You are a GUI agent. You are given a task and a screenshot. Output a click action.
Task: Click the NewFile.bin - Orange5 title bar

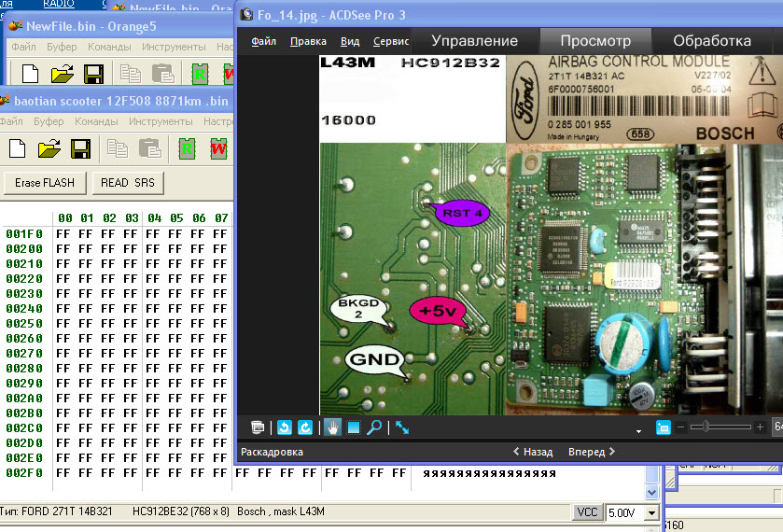pyautogui.click(x=119, y=26)
